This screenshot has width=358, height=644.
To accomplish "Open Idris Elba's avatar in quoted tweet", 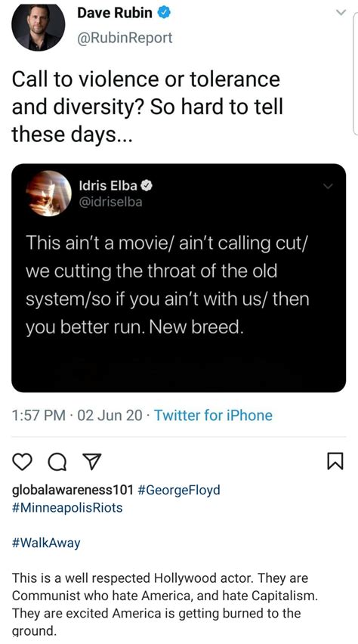I will point(49,194).
